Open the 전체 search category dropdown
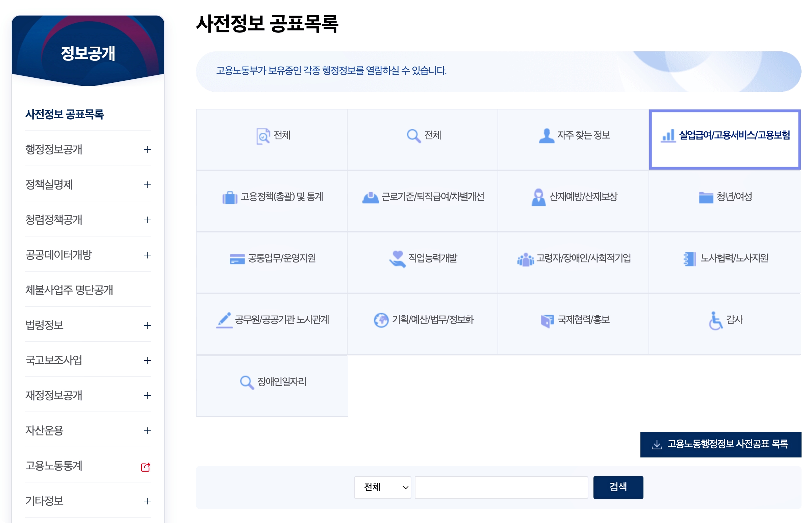Screen dimensions: 812x523 click(x=382, y=487)
